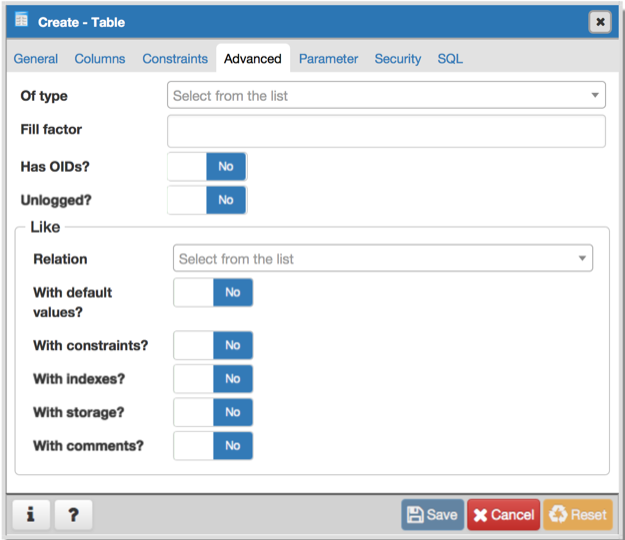Click the Fill factor input field
625x540 pixels.
[386, 131]
